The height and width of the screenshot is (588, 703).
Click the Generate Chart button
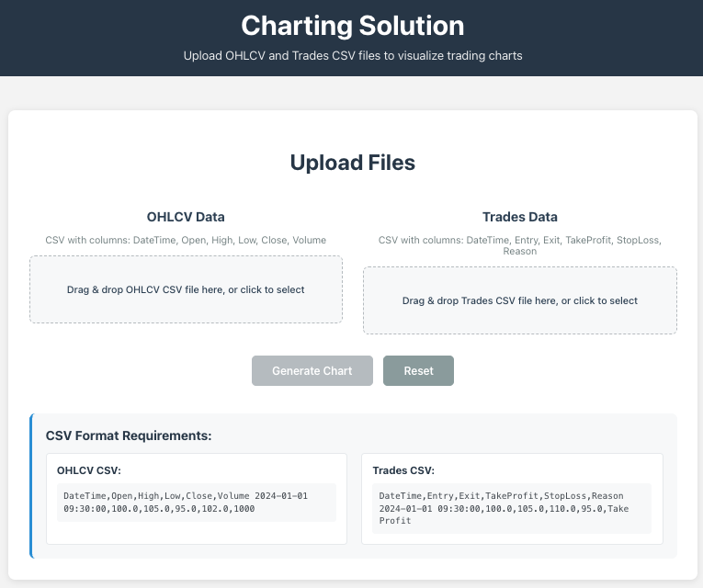click(312, 370)
